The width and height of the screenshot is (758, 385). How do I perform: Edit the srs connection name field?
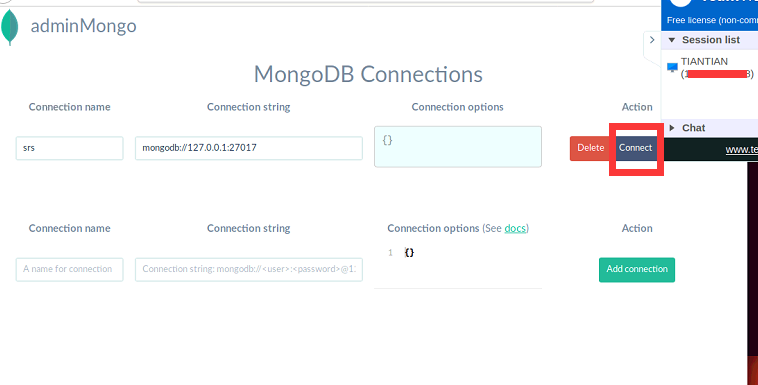70,148
